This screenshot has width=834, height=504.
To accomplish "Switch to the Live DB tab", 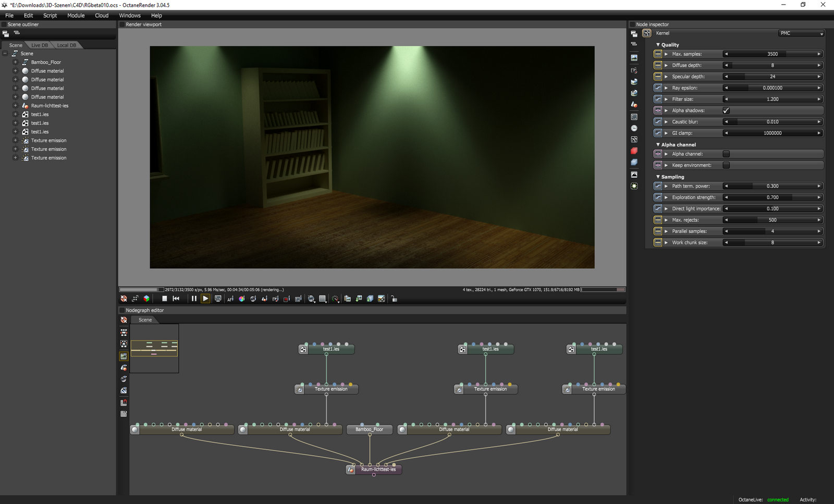I will (x=40, y=45).
